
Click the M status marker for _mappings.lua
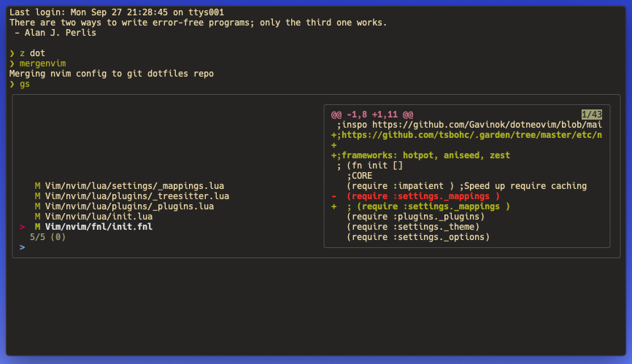pos(37,186)
